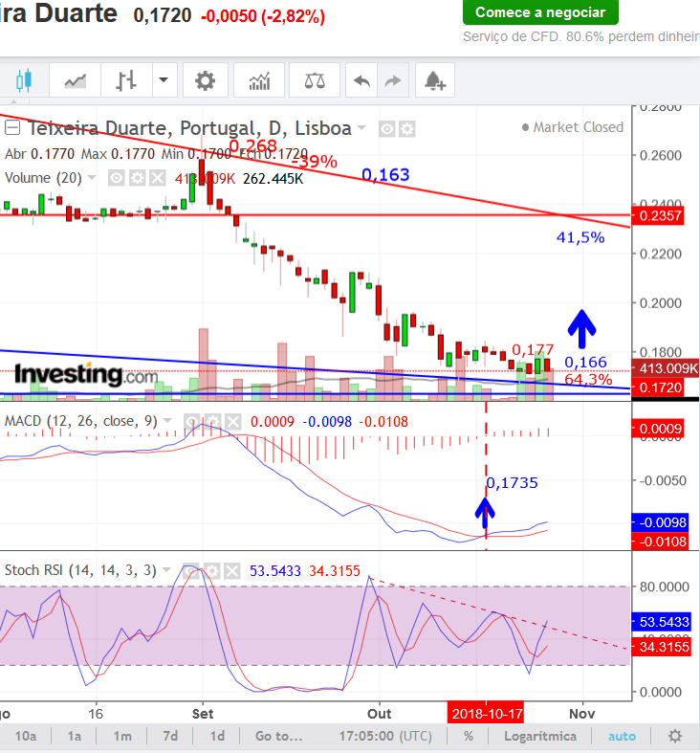Toggle Stoch RSI visibility eye
Screen dimensions: 700x753
(191, 571)
